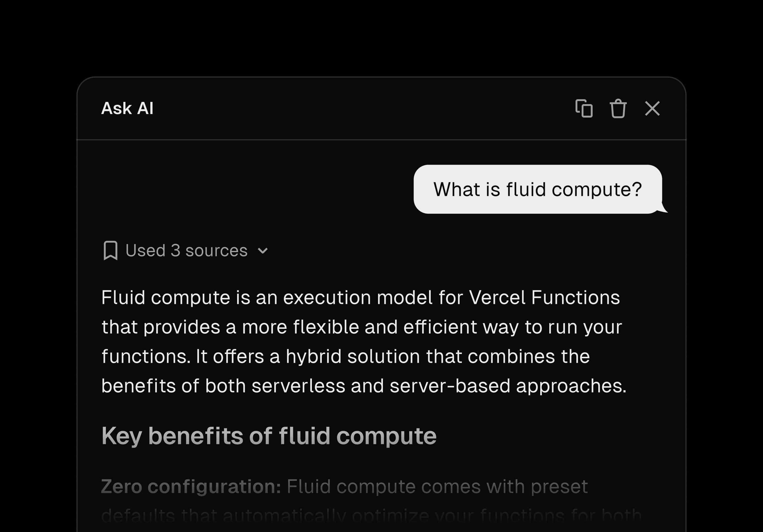763x532 pixels.
Task: Click the bold "Zero configuration:" label
Action: (x=191, y=487)
